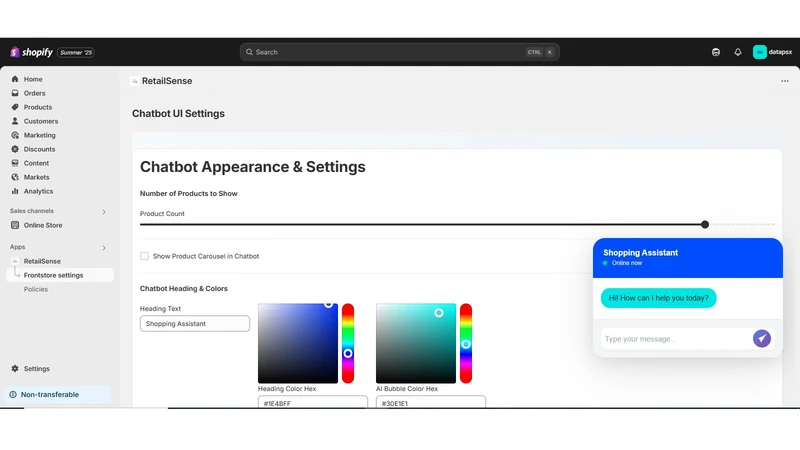Enable Show Product Carousel in Chatbot
800x450 pixels.
(144, 256)
